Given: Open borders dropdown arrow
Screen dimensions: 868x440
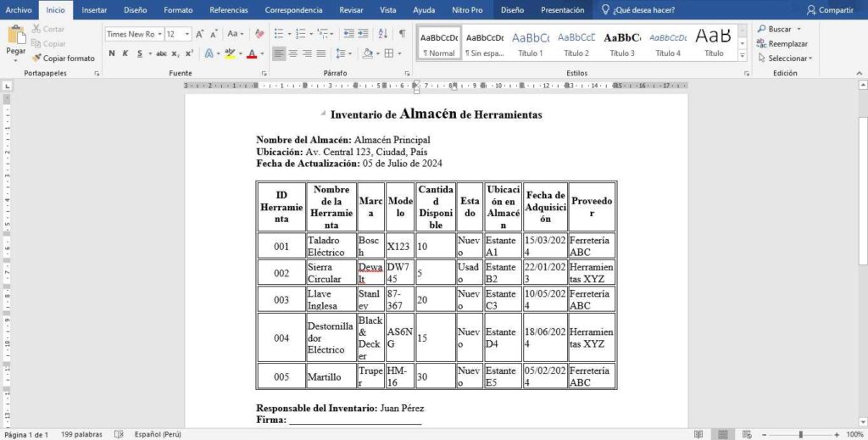Looking at the screenshot, I should pyautogui.click(x=399, y=53).
